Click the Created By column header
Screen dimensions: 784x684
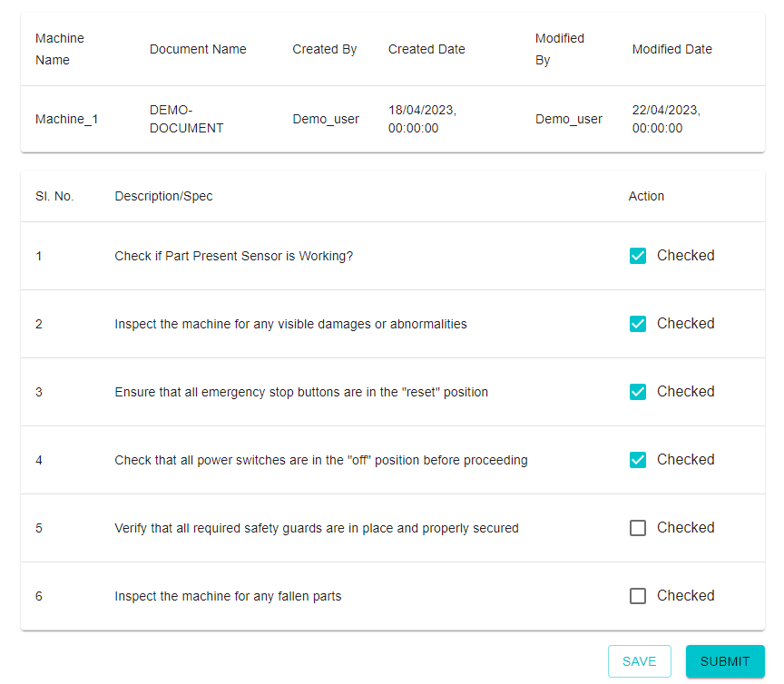pyautogui.click(x=324, y=49)
